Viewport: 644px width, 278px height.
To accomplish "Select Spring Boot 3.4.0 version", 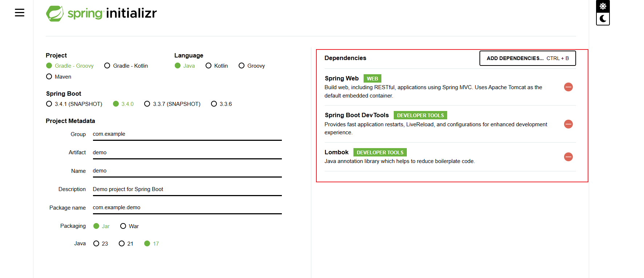I will pos(123,104).
